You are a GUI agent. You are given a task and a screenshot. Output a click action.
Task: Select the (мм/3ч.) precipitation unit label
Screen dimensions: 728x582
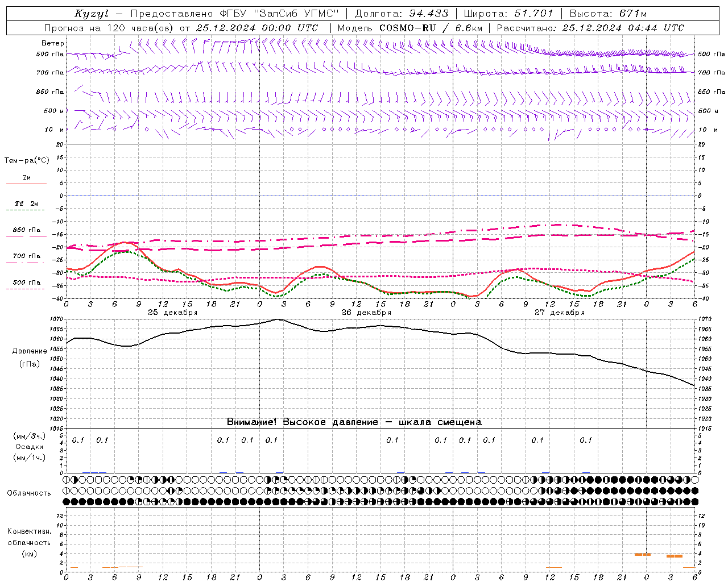tap(30, 436)
